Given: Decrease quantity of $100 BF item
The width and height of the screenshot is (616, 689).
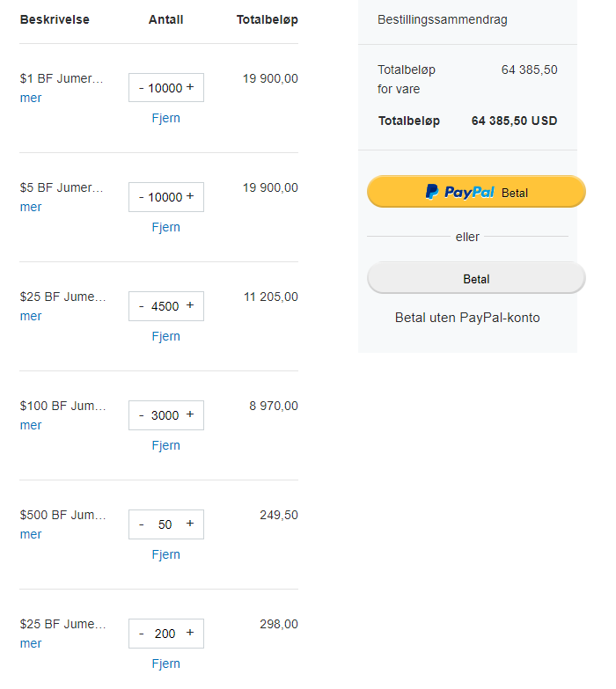Looking at the screenshot, I should point(141,415).
